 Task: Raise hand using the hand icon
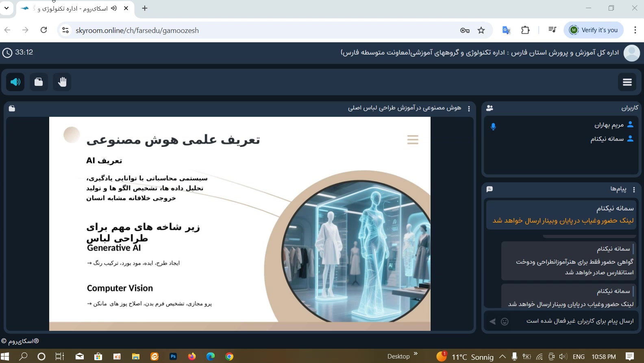62,82
